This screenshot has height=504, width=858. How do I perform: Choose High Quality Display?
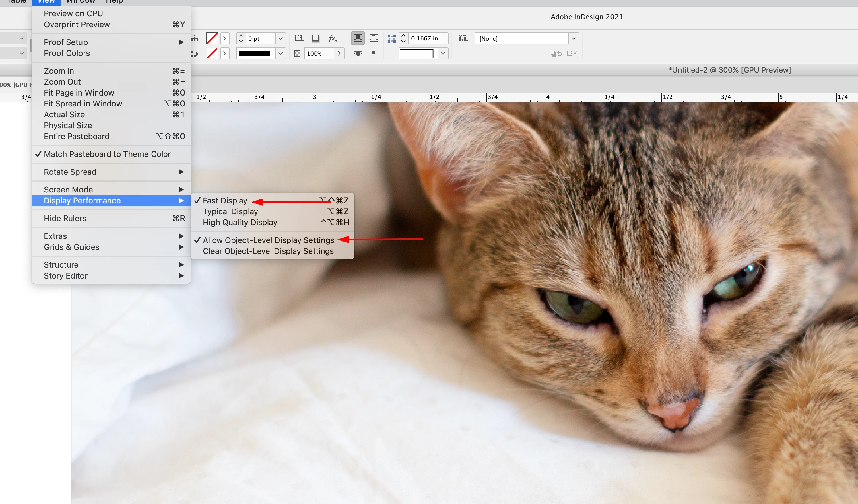pyautogui.click(x=240, y=222)
